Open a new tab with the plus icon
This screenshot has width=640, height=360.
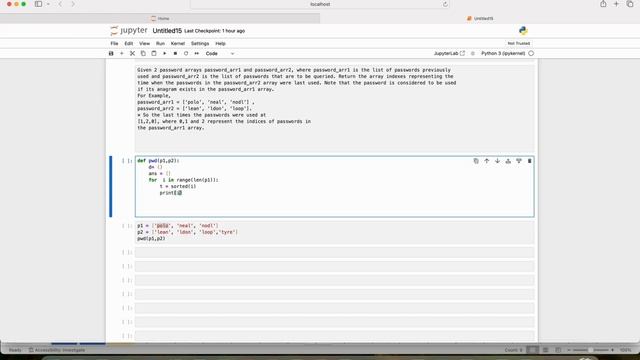click(616, 4)
